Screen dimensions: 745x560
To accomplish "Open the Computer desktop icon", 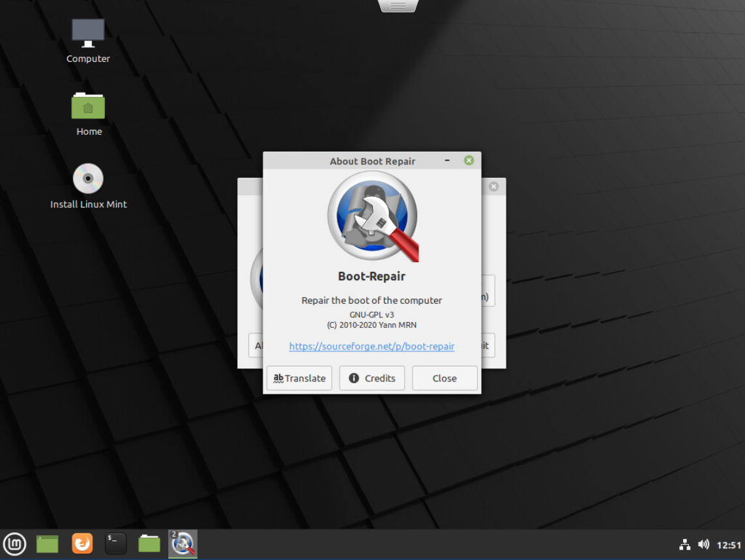I will click(88, 41).
